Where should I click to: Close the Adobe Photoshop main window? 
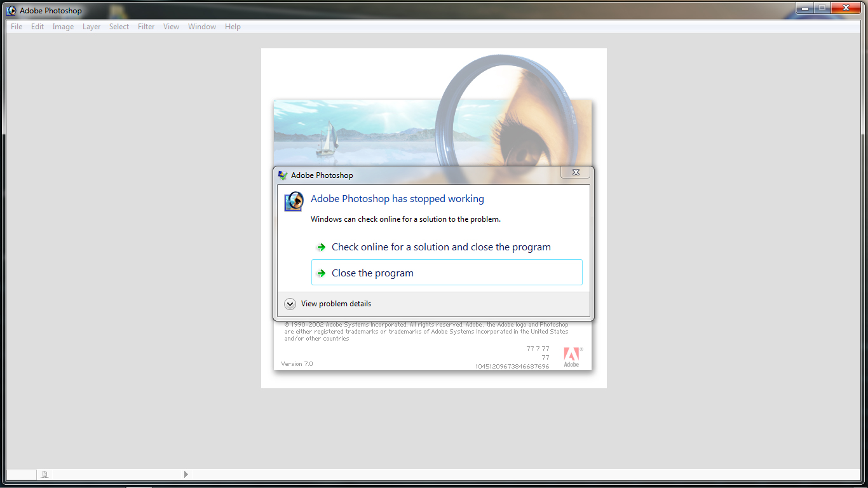click(846, 8)
